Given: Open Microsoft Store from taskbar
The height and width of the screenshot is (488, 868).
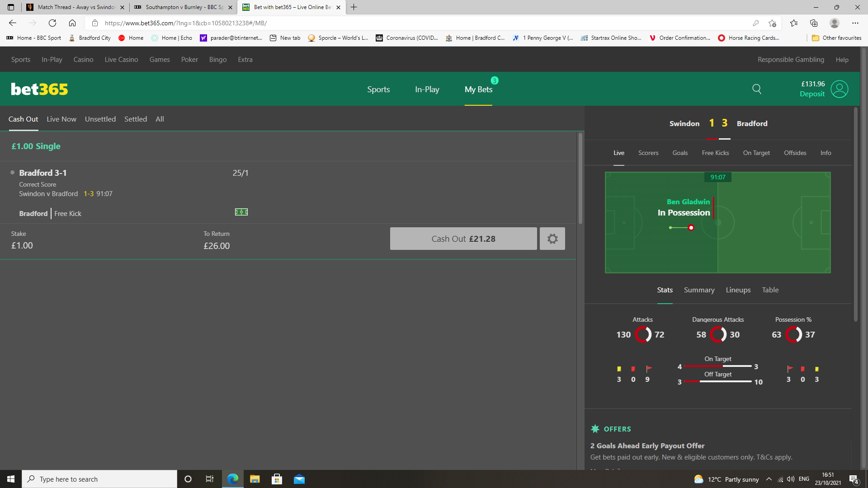Looking at the screenshot, I should 277,479.
